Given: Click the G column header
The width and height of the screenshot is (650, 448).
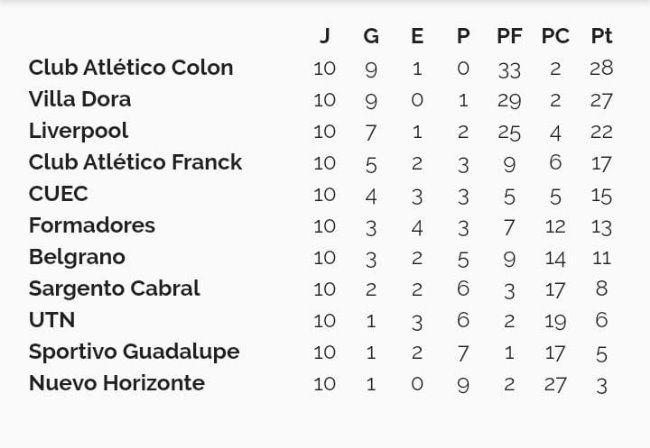Looking at the screenshot, I should 371,36.
